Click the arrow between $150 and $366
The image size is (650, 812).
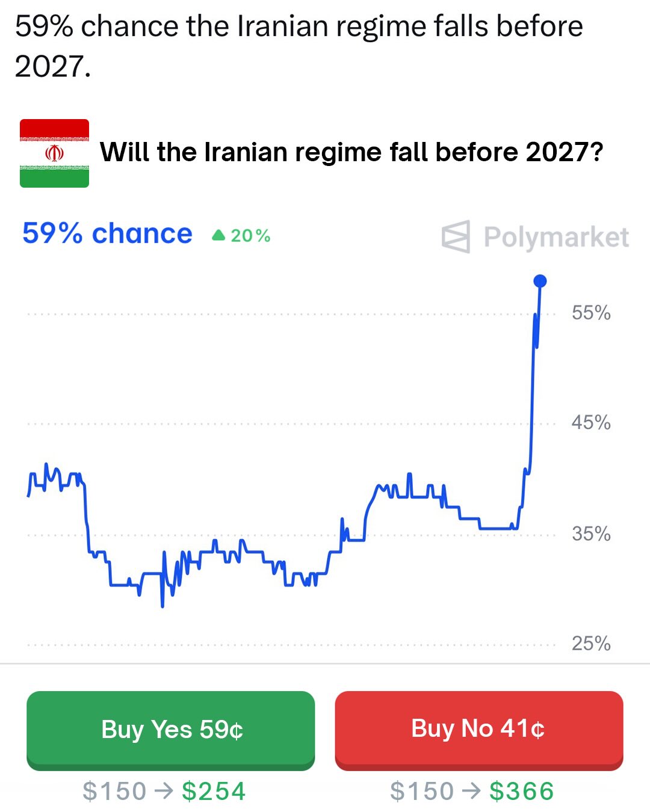[471, 791]
